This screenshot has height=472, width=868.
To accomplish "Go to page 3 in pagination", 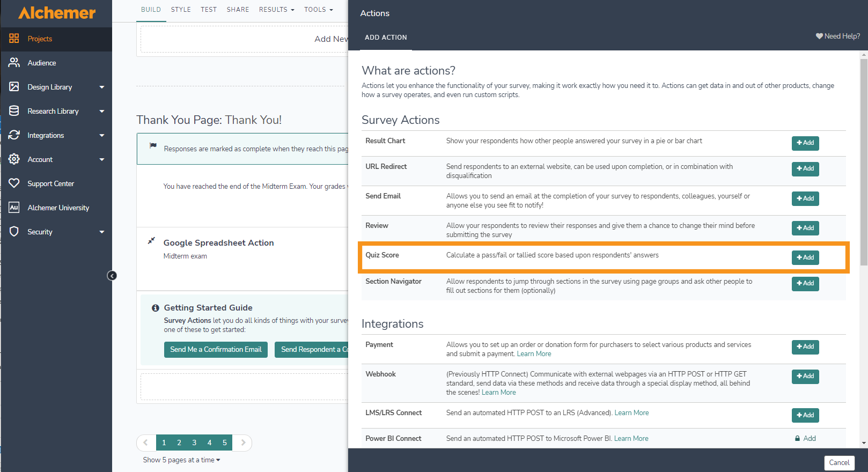I will click(x=194, y=442).
